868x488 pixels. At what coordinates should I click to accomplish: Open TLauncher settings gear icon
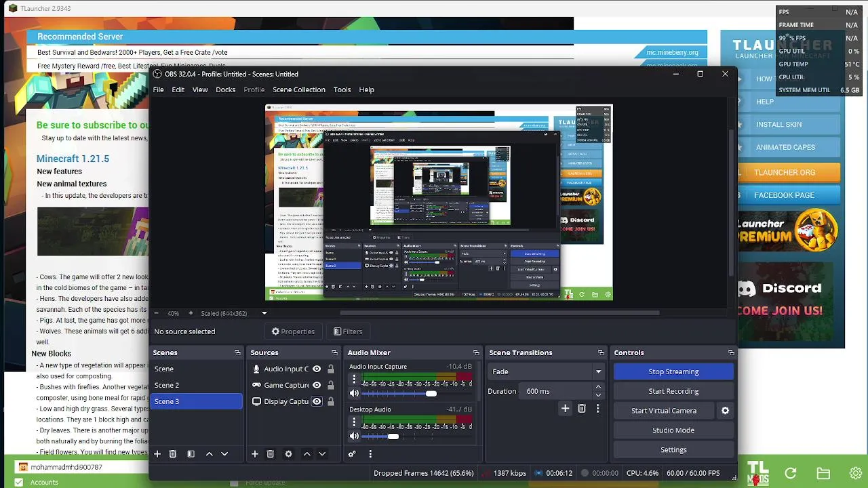(856, 473)
